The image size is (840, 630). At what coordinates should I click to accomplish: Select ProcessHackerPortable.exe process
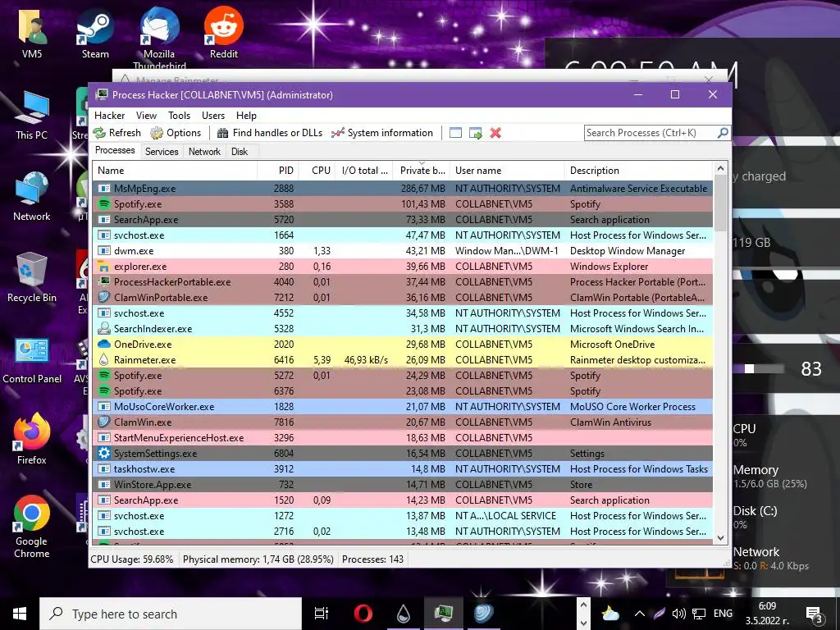coord(403,282)
